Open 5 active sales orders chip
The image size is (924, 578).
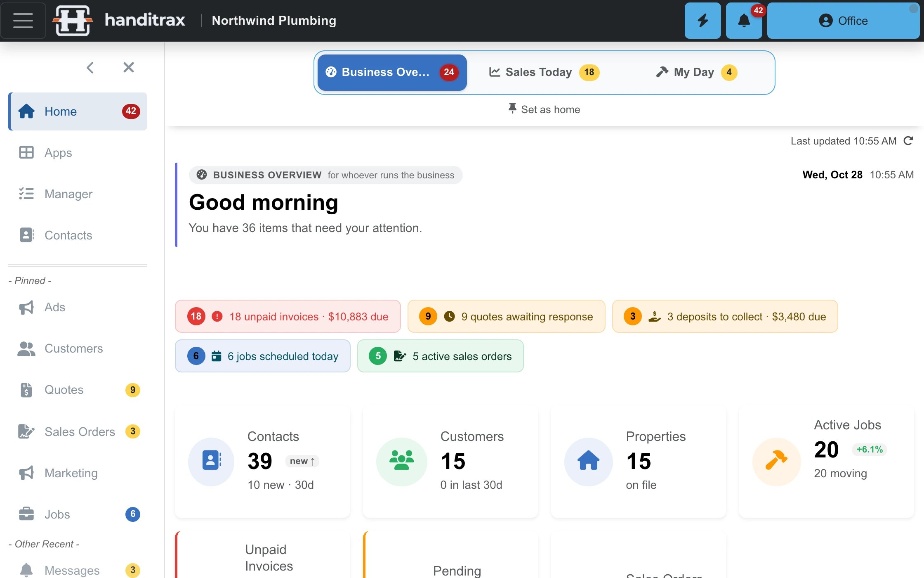coord(440,356)
